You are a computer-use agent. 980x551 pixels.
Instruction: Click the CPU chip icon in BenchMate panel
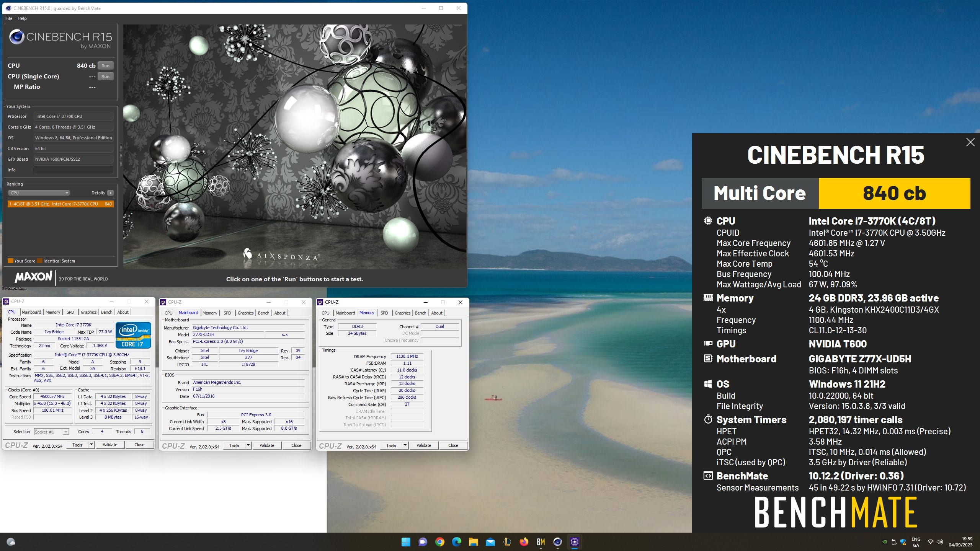[708, 221]
